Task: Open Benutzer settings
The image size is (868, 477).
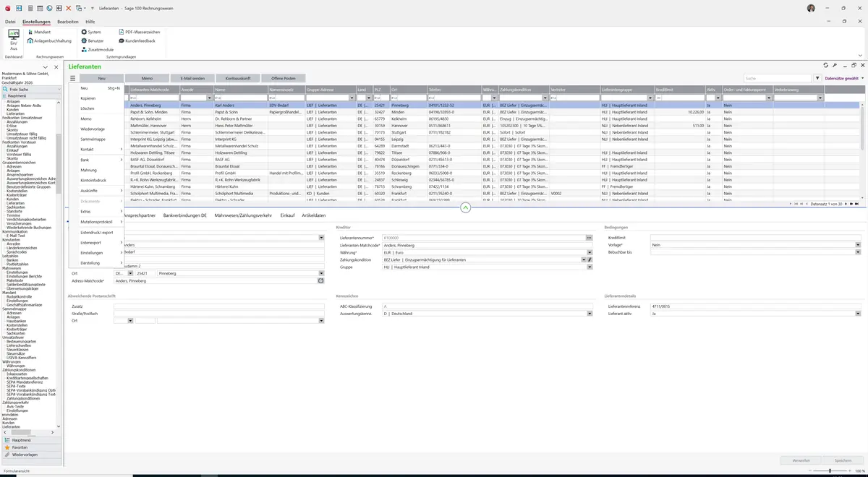Action: 93,41
